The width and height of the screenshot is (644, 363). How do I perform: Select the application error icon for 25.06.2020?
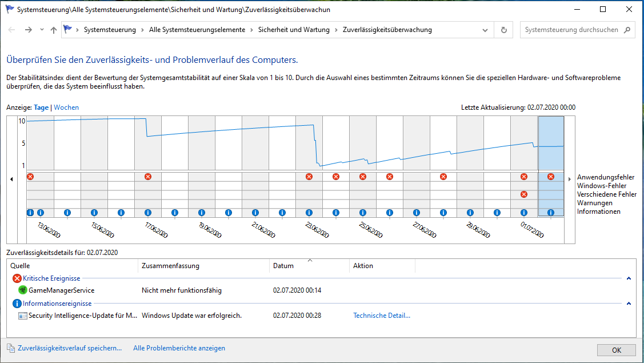point(363,177)
